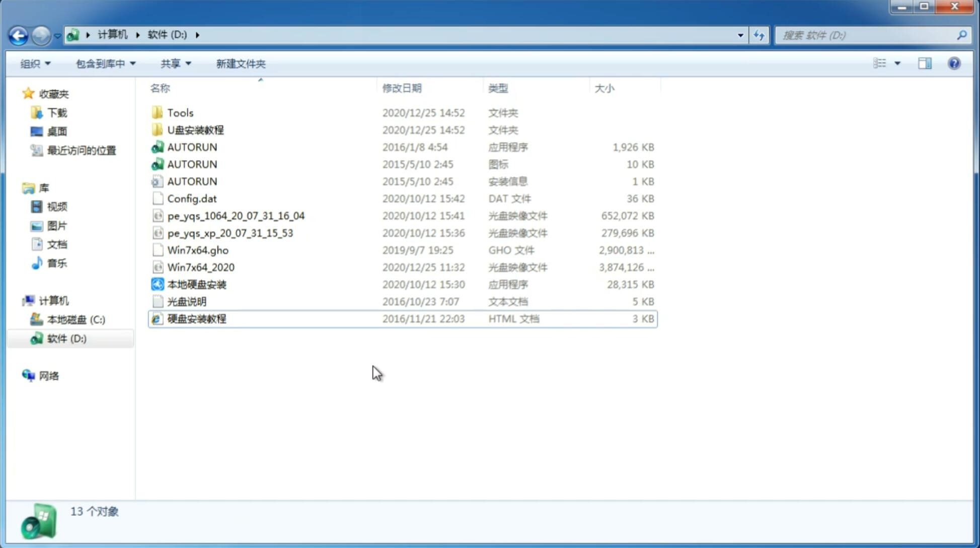Open pe_yqs_1064_20_07_31_16_04 image
The width and height of the screenshot is (980, 548).
(x=236, y=216)
